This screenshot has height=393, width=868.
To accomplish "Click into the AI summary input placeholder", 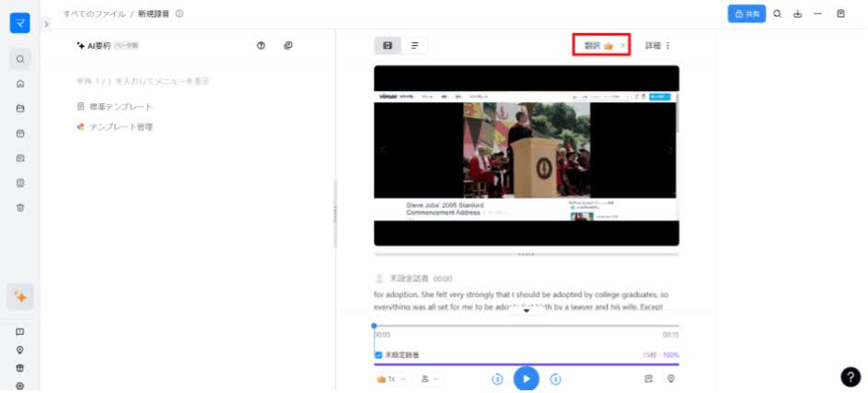I will point(143,81).
